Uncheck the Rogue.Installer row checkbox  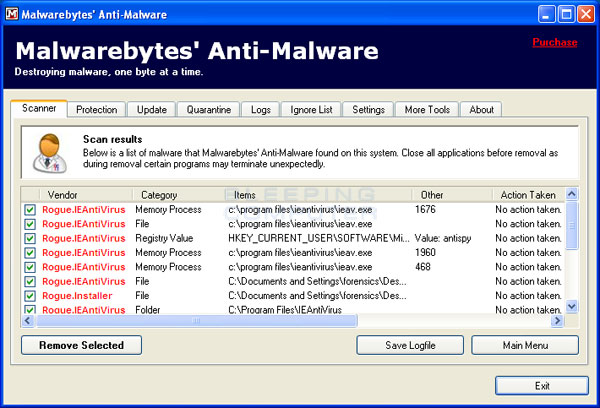(x=30, y=296)
